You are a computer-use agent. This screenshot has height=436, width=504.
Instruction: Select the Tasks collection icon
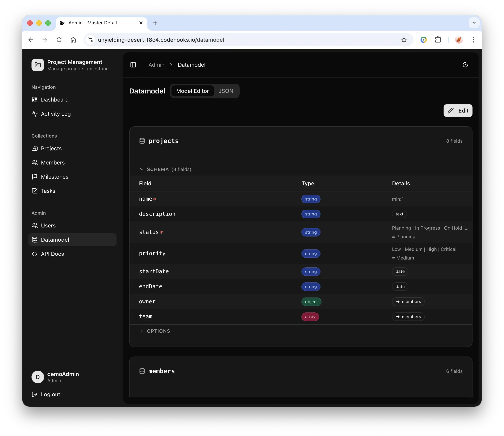click(x=35, y=191)
